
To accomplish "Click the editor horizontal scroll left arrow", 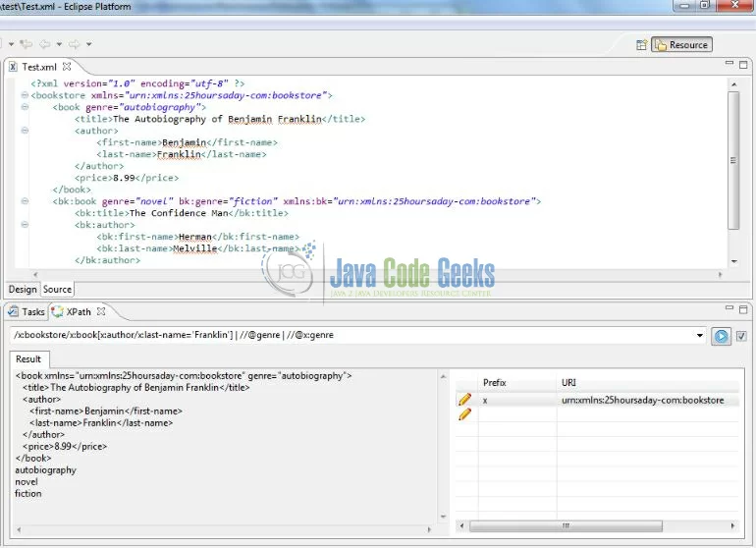I will point(35,274).
